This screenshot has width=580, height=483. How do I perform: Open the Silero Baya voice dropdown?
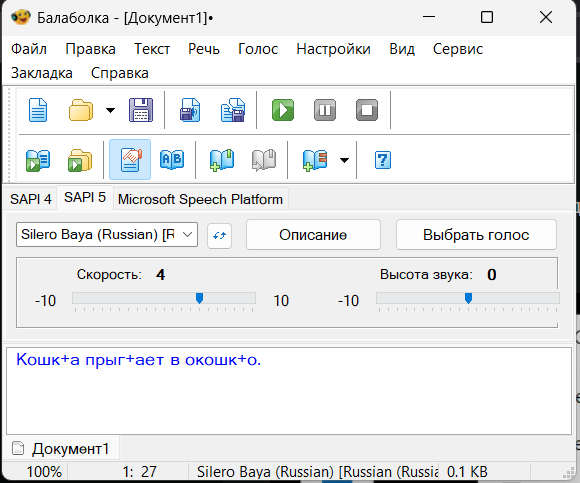107,234
